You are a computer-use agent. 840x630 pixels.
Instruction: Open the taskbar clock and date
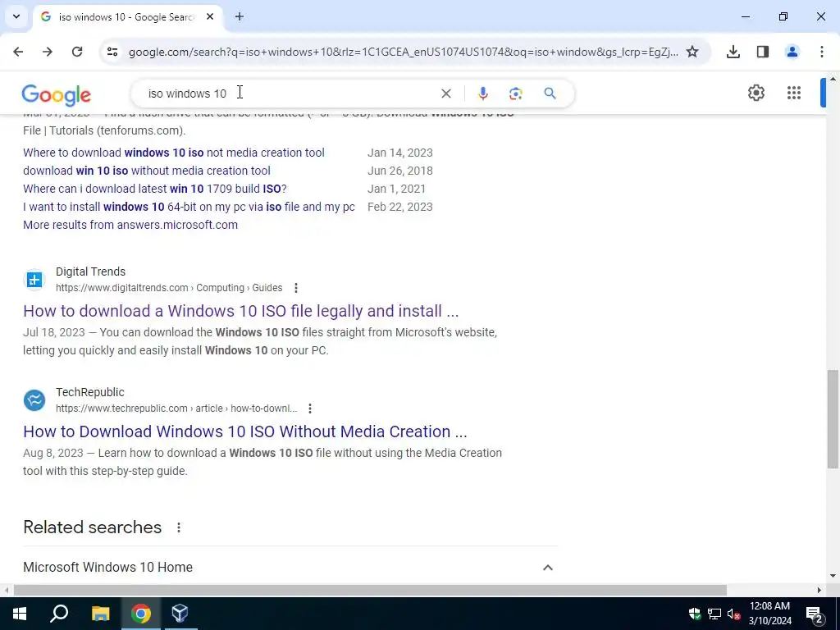769,614
